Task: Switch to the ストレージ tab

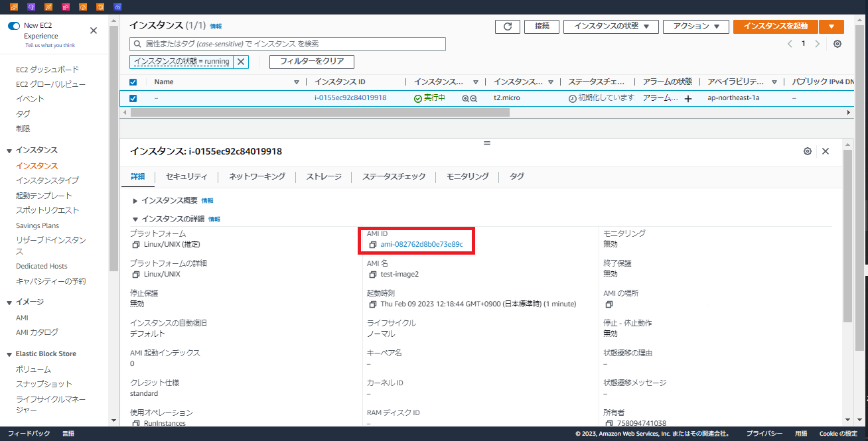Action: coord(323,177)
